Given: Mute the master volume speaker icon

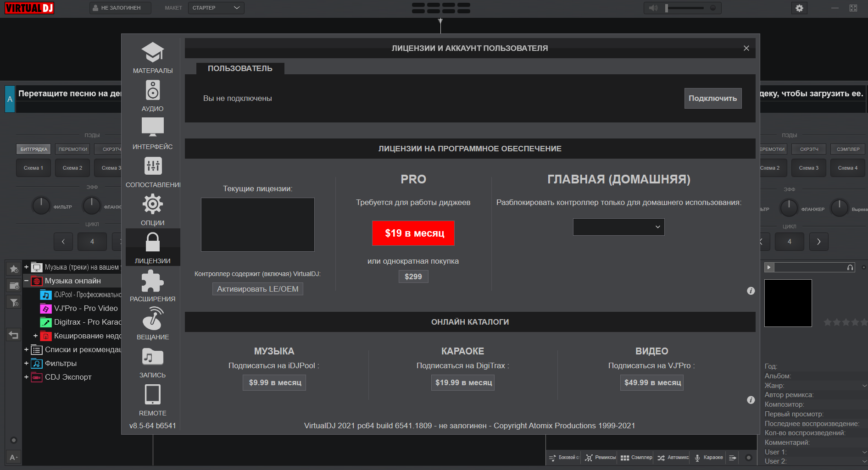Looking at the screenshot, I should click(x=653, y=8).
